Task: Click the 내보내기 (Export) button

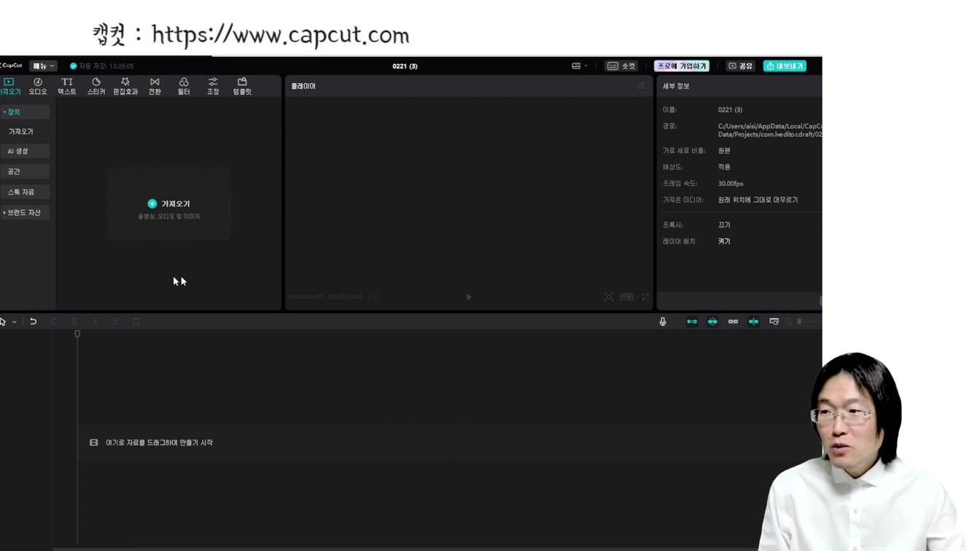Action: pos(785,66)
